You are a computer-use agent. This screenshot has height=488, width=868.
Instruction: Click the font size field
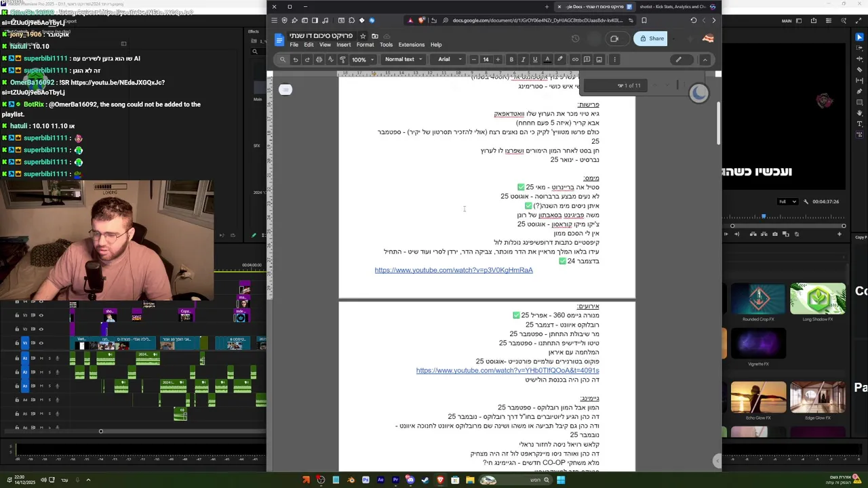486,60
